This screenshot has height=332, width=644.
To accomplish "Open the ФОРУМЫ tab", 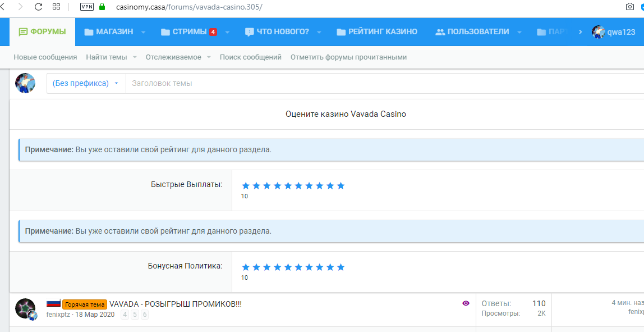I will coord(42,31).
